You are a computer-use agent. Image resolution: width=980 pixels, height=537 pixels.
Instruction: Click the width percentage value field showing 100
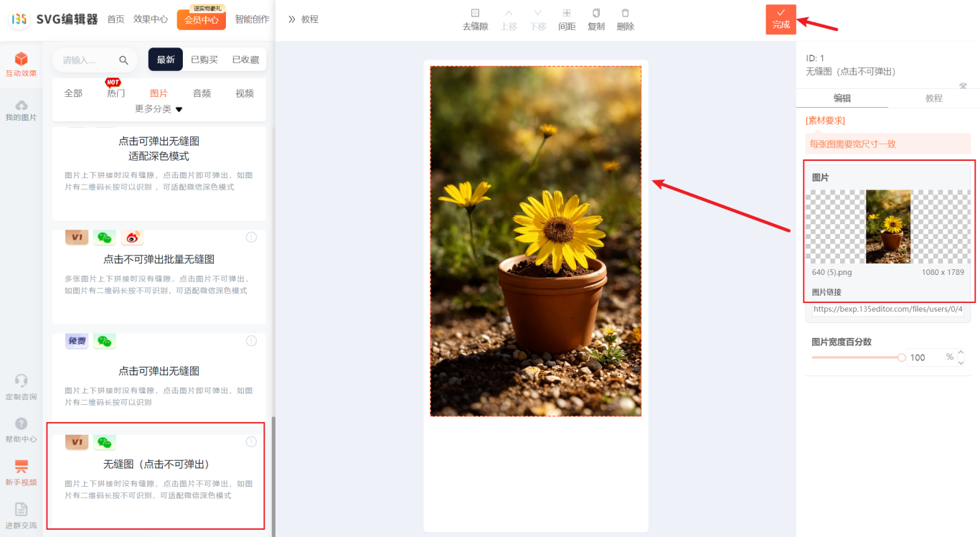tap(924, 358)
